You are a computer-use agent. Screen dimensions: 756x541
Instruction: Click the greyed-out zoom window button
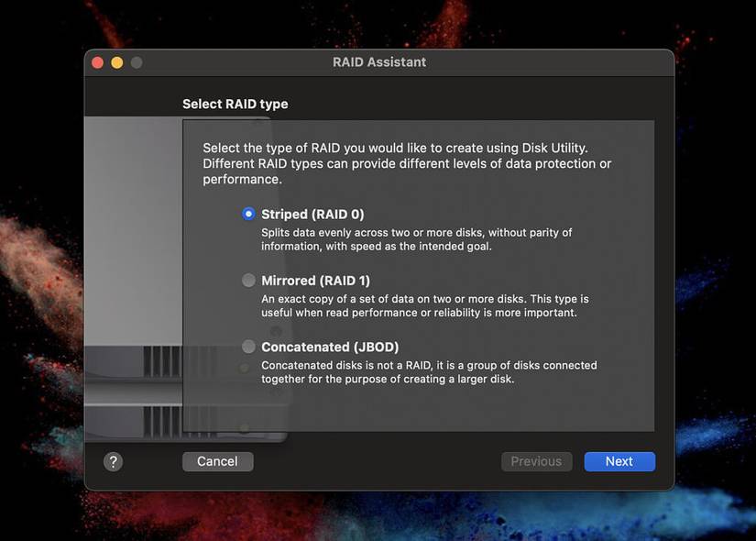[137, 62]
